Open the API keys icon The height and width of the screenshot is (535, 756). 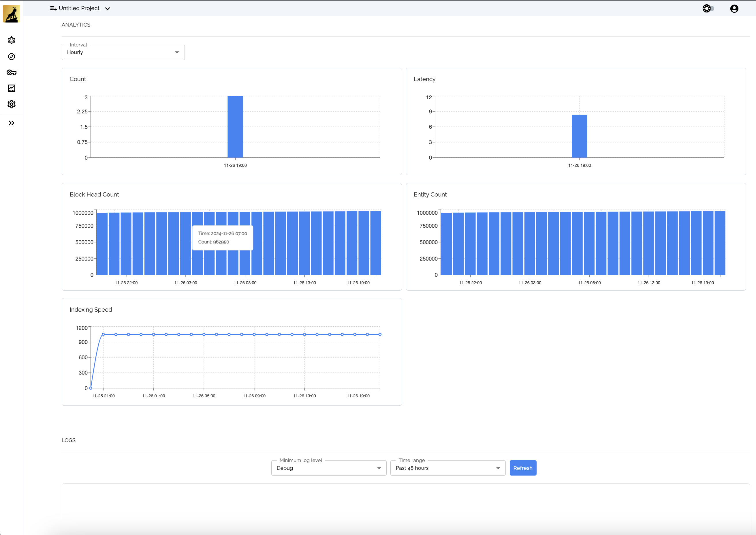click(12, 72)
